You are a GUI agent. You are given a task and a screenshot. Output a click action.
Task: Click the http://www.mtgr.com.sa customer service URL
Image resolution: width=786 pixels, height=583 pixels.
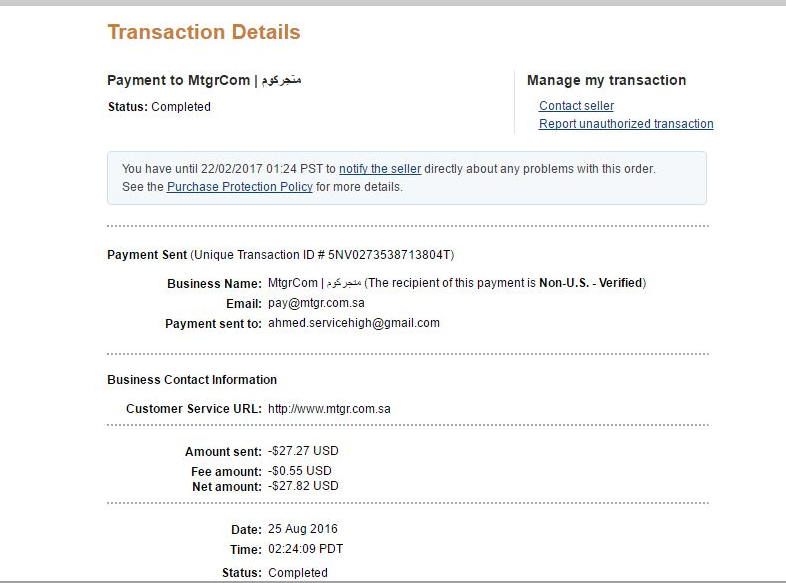point(329,409)
